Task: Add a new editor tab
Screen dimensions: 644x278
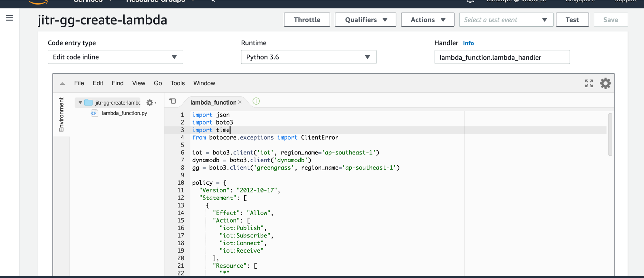Action: click(256, 101)
